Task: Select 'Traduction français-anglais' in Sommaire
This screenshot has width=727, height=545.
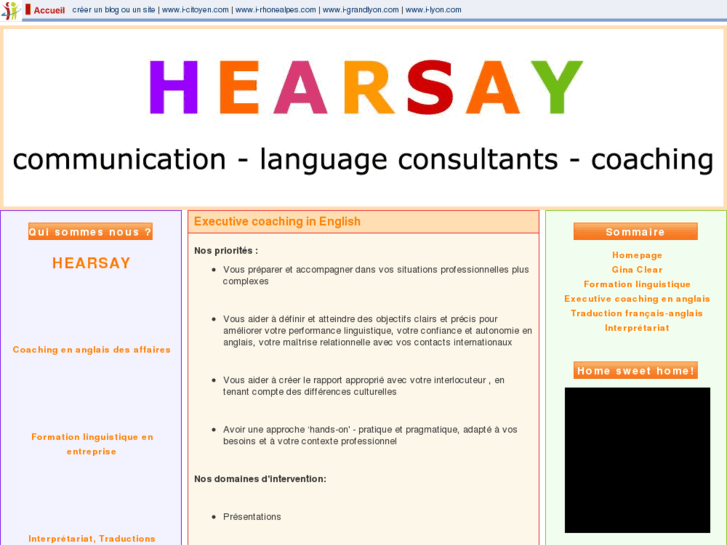Action: [x=637, y=313]
